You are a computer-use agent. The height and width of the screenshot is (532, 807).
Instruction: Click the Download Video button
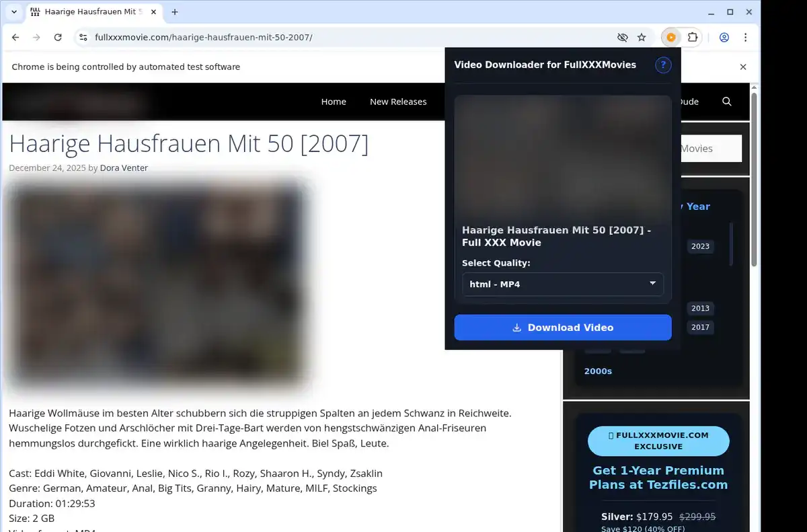coord(563,328)
